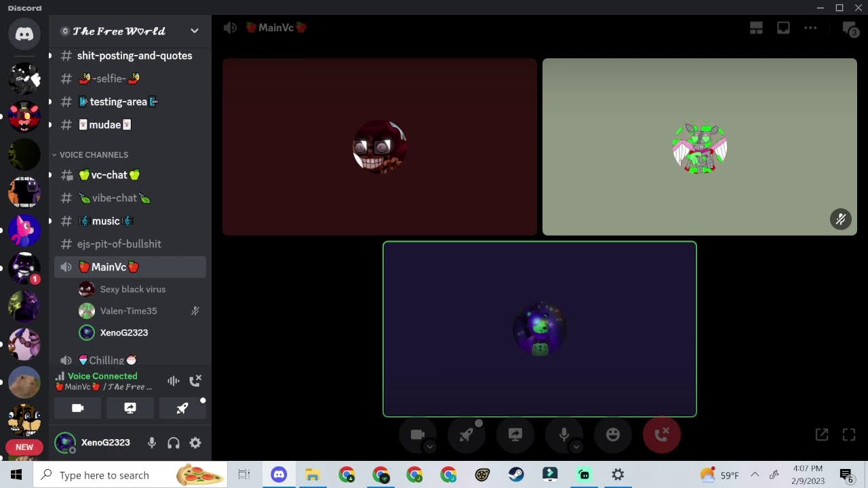Open Discord home direct messages

click(x=24, y=34)
